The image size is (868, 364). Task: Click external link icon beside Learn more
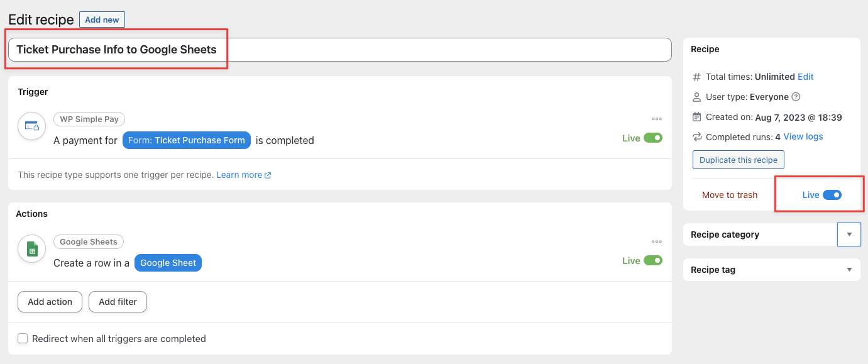pos(268,175)
